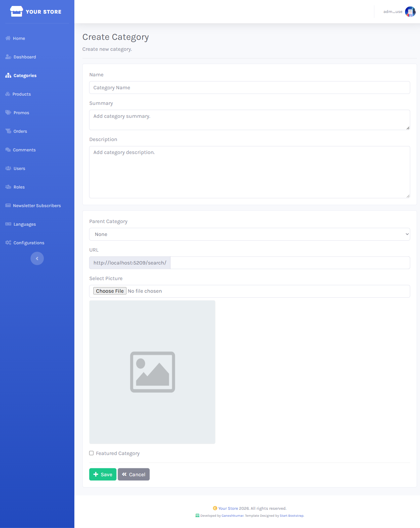This screenshot has height=528, width=420.
Task: Click the admin user avatar
Action: pyautogui.click(x=410, y=12)
